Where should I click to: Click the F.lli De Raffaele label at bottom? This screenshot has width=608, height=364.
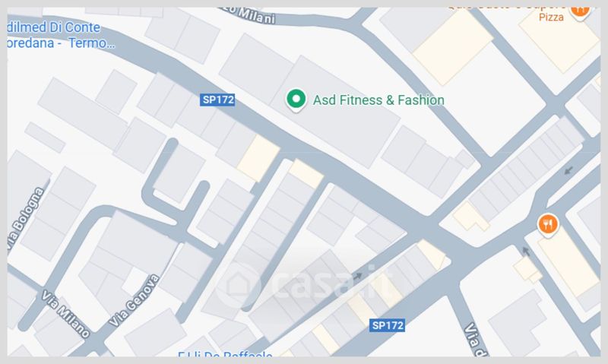pos(225,353)
